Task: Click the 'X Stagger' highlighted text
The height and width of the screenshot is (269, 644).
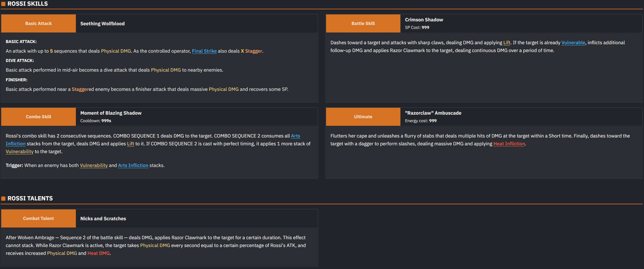Action: coord(251,51)
